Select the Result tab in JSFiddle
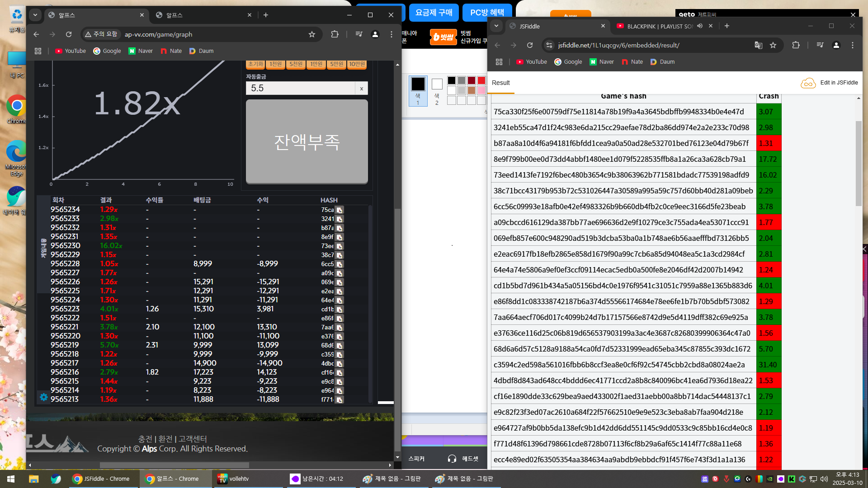The height and width of the screenshot is (488, 868). 500,83
